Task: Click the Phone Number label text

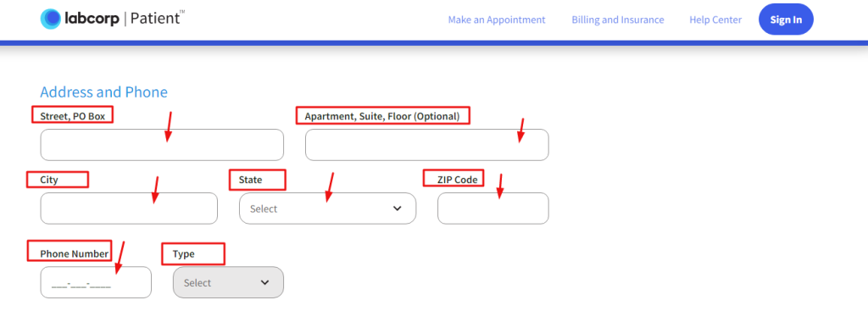Action: (75, 254)
